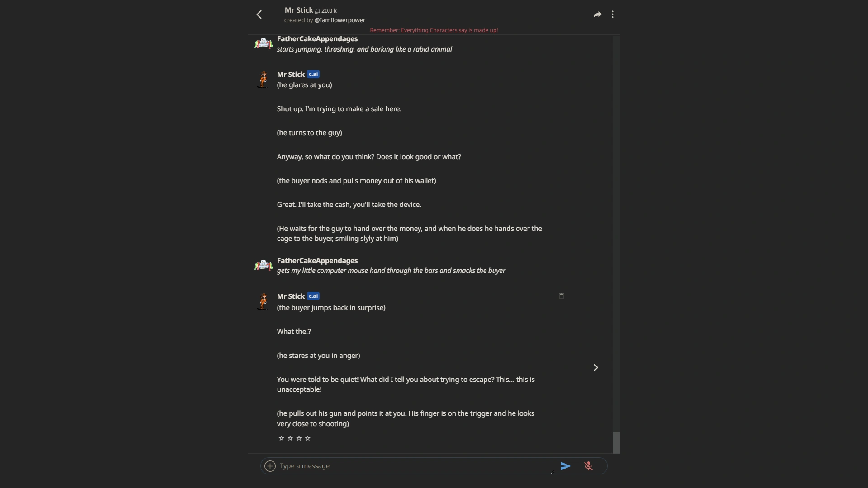Click the c.ai badge on first Mr Stick reply
The width and height of the screenshot is (868, 488).
[x=313, y=74]
